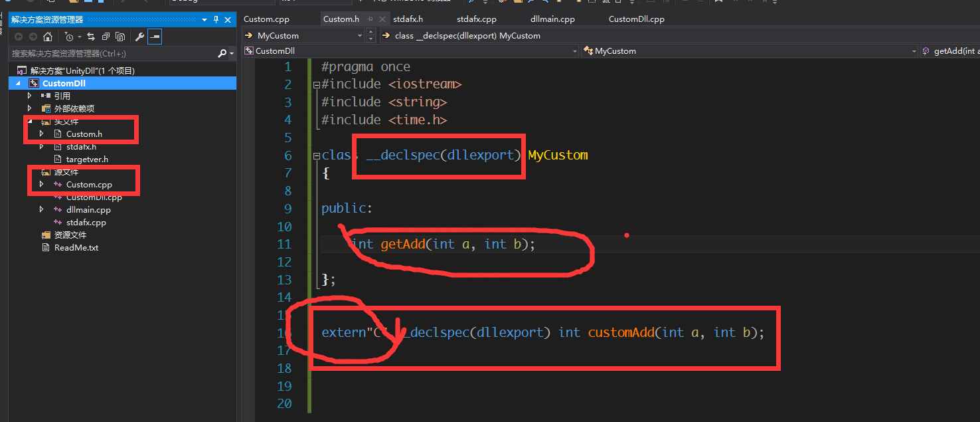Click the search magnifier icon in Solution Explorer
The height and width of the screenshot is (422, 980).
coord(222,53)
